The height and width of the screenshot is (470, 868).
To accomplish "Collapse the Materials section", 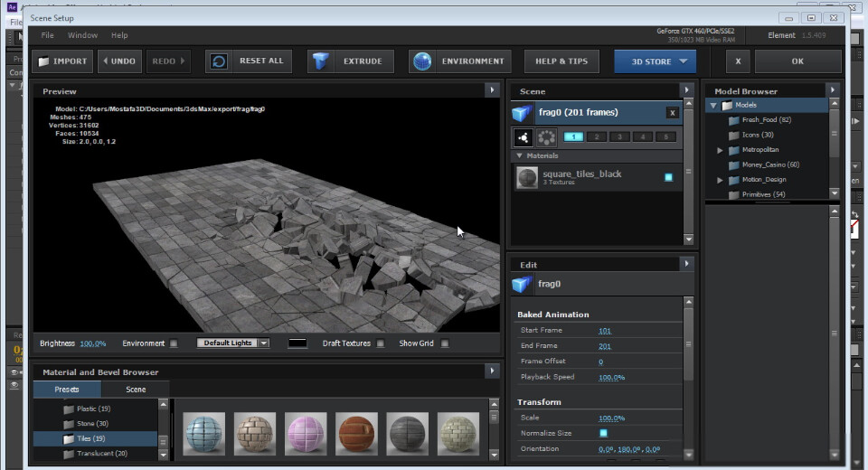I will pos(519,156).
